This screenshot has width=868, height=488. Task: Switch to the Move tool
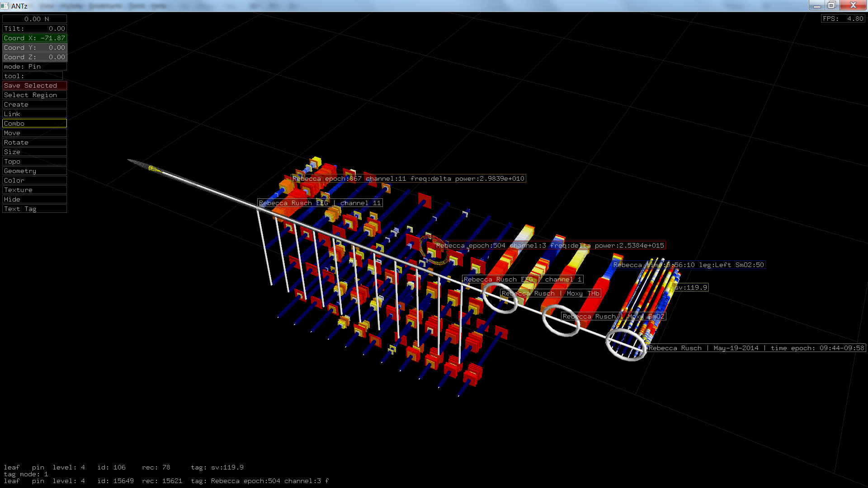point(34,133)
